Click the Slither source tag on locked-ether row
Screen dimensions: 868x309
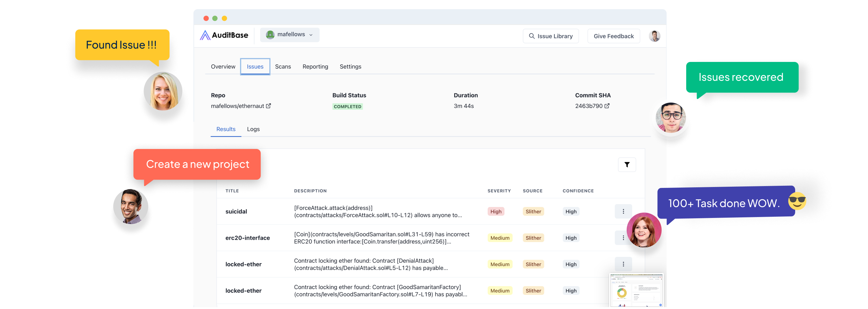point(533,264)
